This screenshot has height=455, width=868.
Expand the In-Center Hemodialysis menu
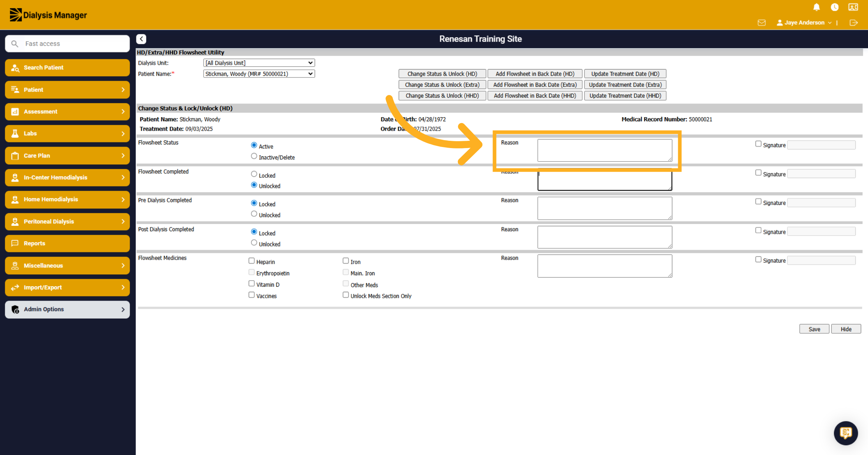tap(67, 177)
